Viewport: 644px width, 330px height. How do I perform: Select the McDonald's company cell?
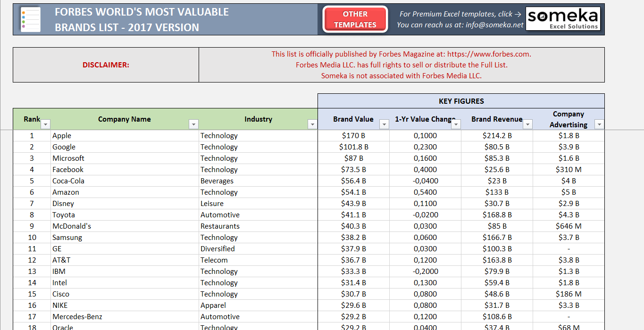coord(125,226)
